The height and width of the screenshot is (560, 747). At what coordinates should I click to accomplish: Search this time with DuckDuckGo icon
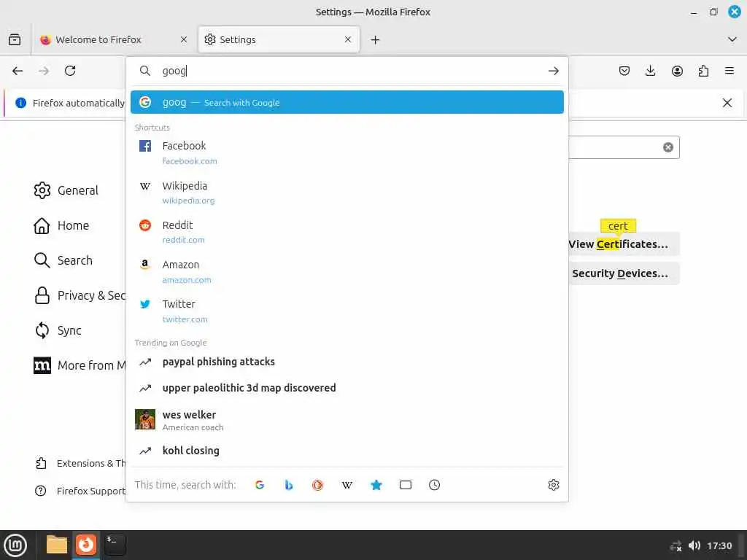(318, 485)
